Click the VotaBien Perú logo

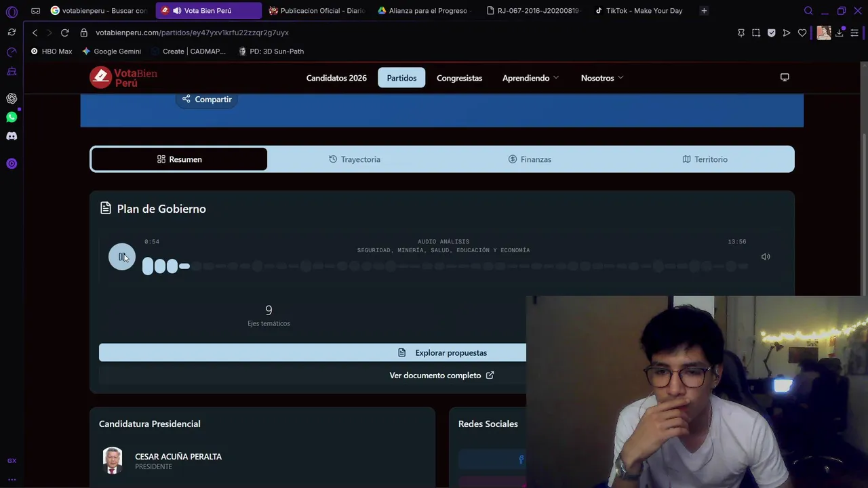point(123,77)
